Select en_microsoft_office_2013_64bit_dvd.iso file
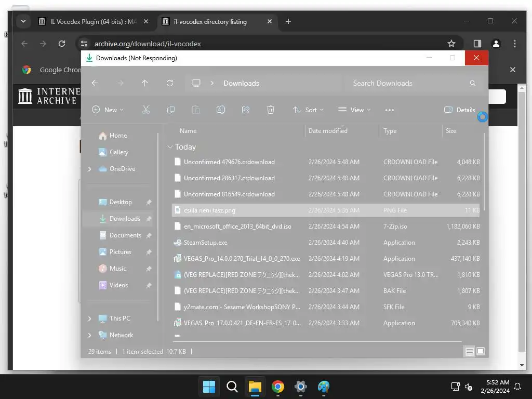This screenshot has height=399, width=532. tap(326, 227)
